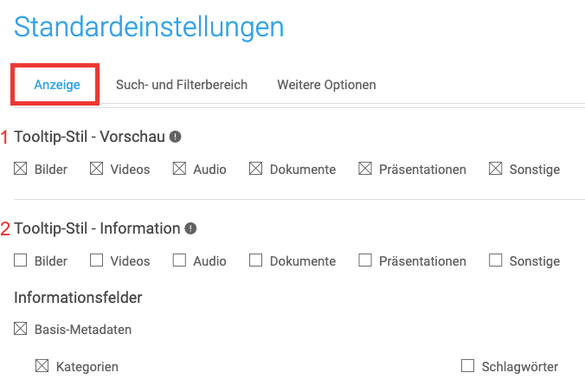Toggle the Basis-Metadaten checkbox
Image resolution: width=585 pixels, height=392 pixels.
(x=21, y=329)
